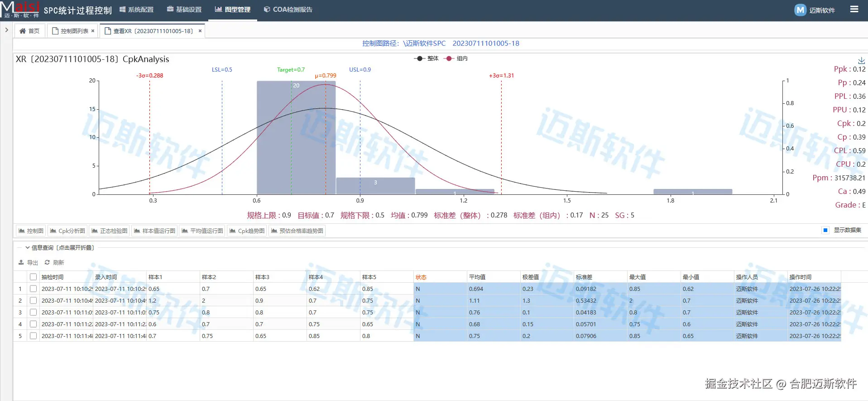Open 图型管理 menu
Image resolution: width=868 pixels, height=401 pixels.
(x=233, y=10)
